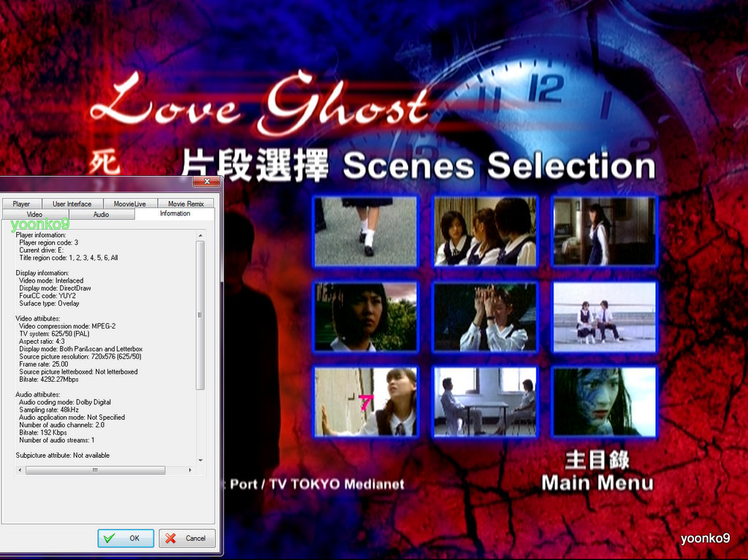Viewport: 748px width, 560px height.
Task: Select the Information tab
Action: pos(175,213)
